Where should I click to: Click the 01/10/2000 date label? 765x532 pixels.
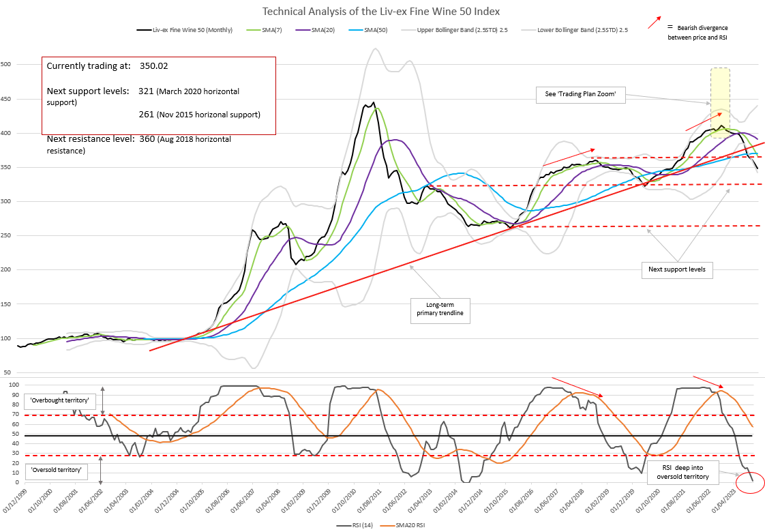pos(39,500)
